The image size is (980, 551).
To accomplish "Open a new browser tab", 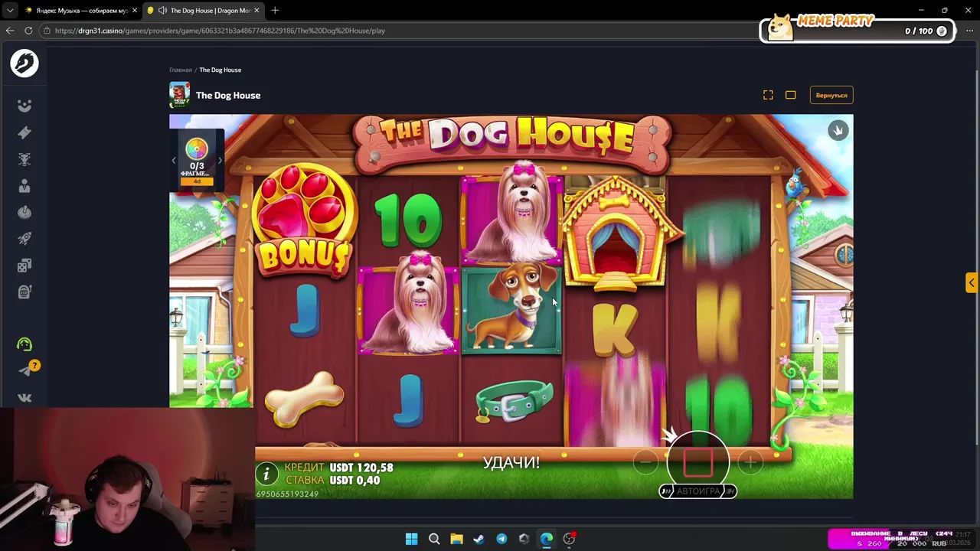I will point(275,11).
